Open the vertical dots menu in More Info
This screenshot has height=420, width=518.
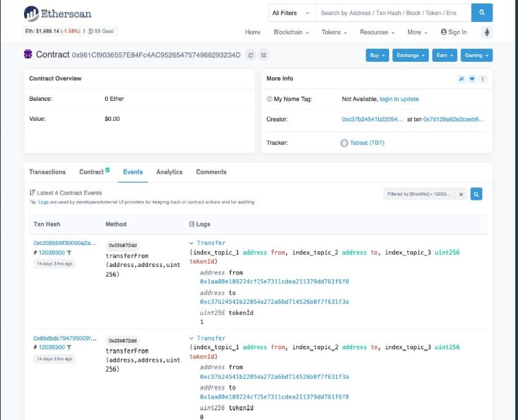point(482,79)
